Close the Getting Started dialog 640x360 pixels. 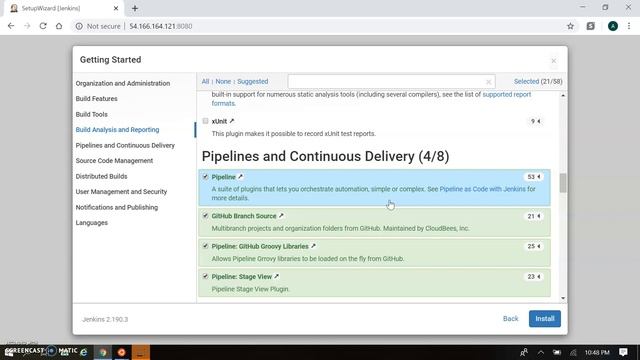(553, 61)
